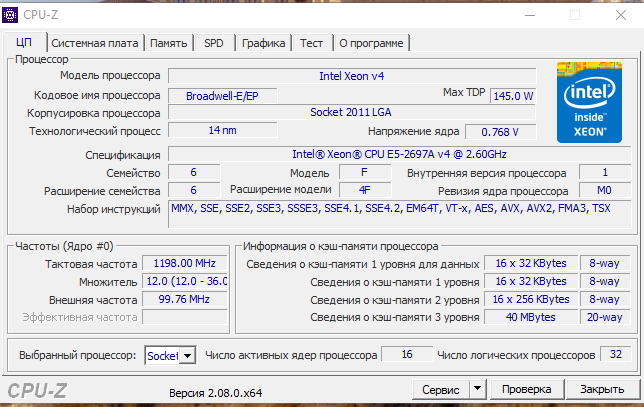Image resolution: width=644 pixels, height=407 pixels.
Task: Click the Intel Inside Xeon logo
Action: click(x=589, y=102)
